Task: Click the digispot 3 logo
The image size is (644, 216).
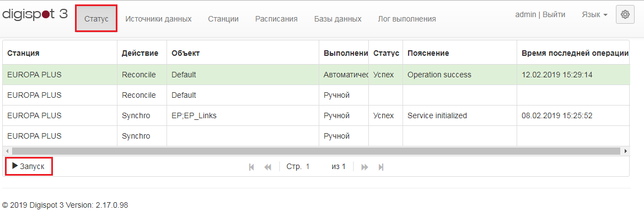Action: [35, 14]
